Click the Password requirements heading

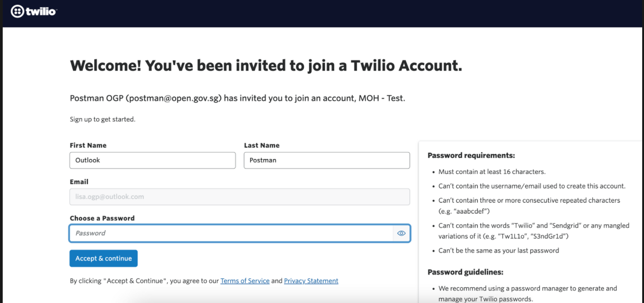coord(471,156)
